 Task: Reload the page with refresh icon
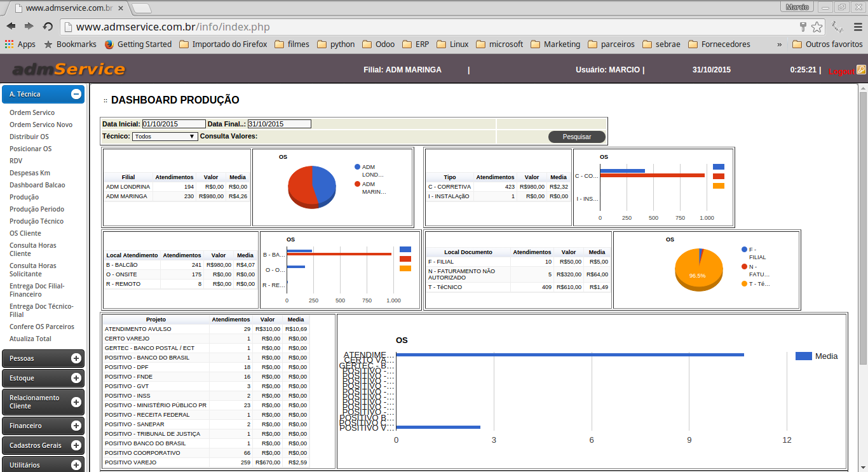coord(48,26)
